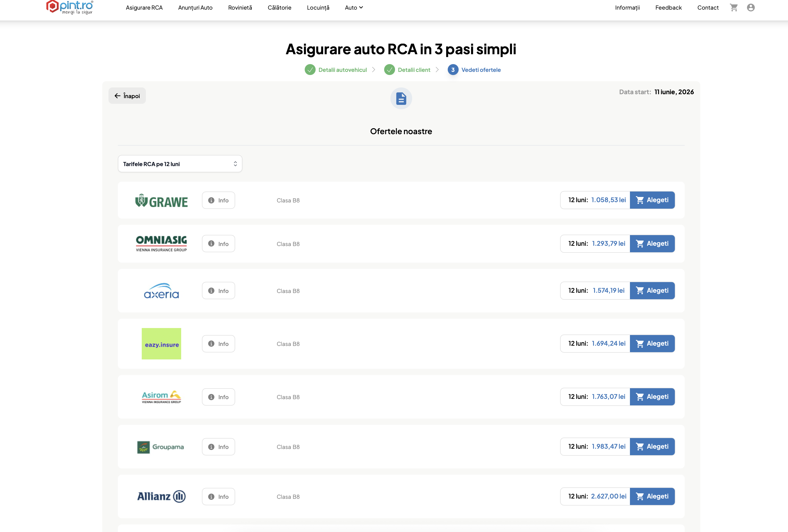
Task: Open Info for the OMNIASIG offer
Action: point(218,243)
